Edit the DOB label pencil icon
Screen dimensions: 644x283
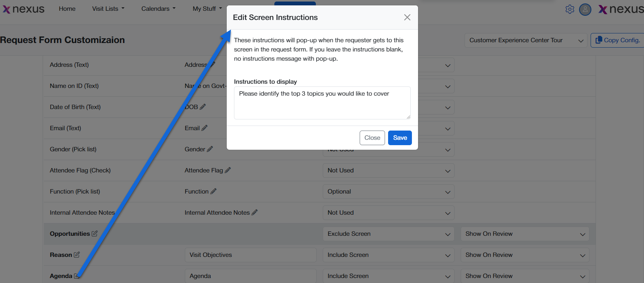[203, 107]
